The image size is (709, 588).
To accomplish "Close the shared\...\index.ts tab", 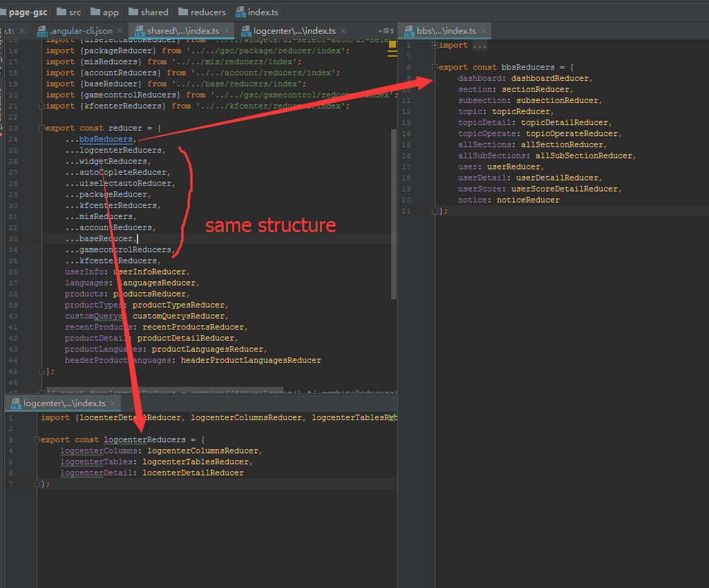I will tap(226, 30).
